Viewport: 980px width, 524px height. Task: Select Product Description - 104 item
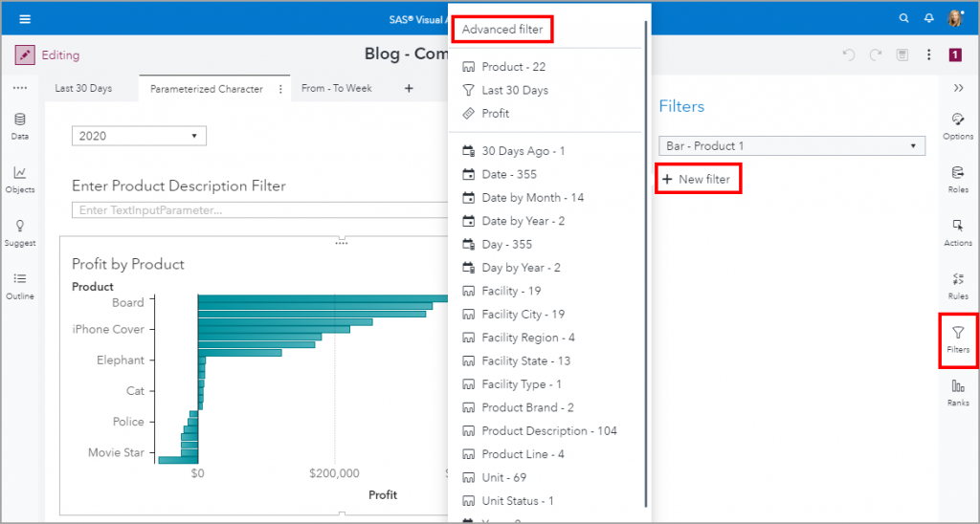click(548, 431)
